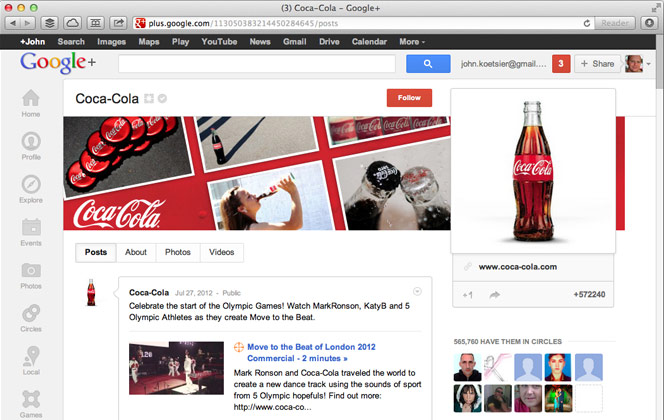
Task: Click the page badge icon beside Coca-Cola name
Action: (149, 99)
